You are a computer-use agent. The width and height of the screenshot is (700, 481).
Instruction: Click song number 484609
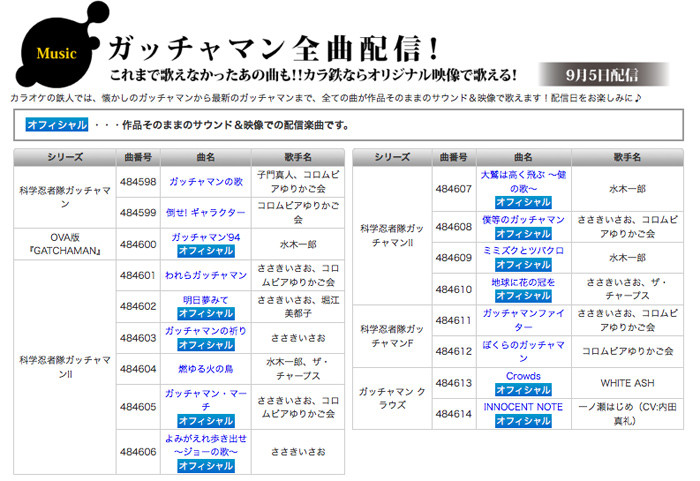click(x=454, y=258)
